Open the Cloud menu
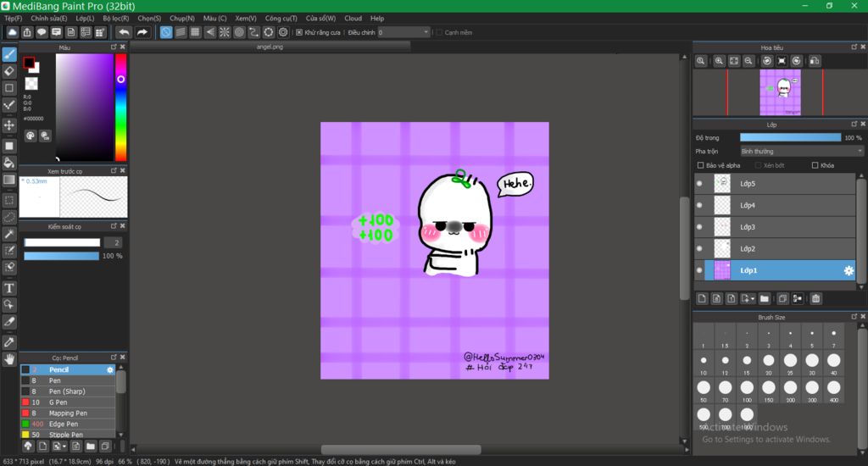The height and width of the screenshot is (466, 868). pos(353,19)
